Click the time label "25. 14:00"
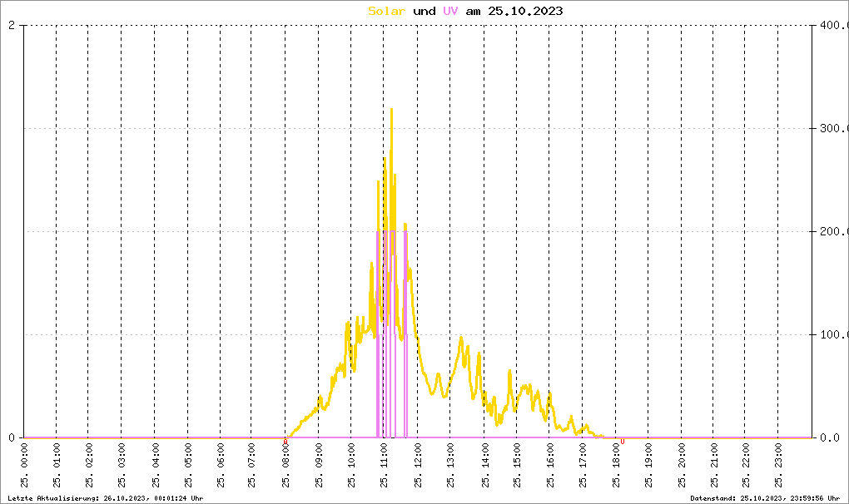The image size is (849, 504). coord(484,465)
